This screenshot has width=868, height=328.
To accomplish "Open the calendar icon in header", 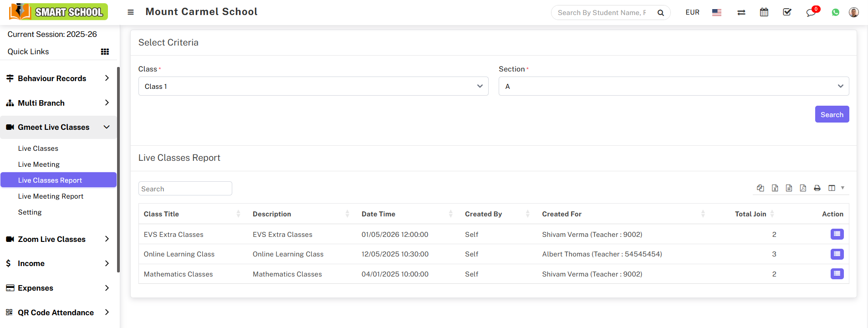I will (x=764, y=12).
